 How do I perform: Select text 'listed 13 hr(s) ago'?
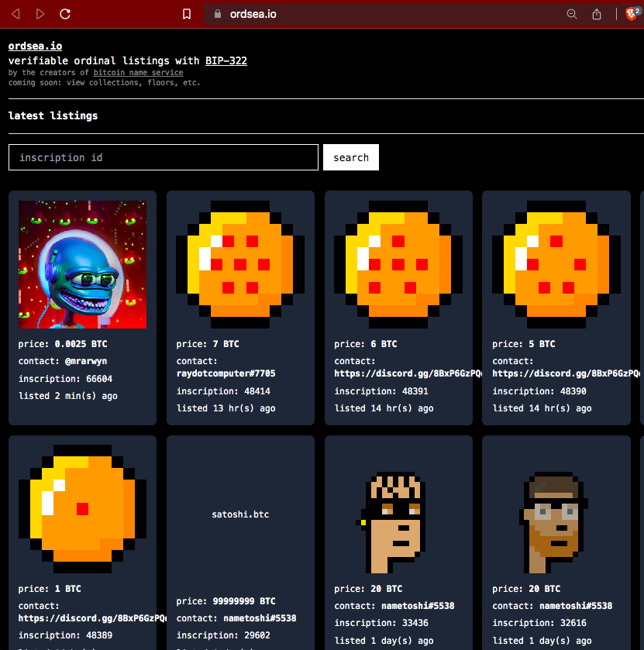(x=226, y=408)
